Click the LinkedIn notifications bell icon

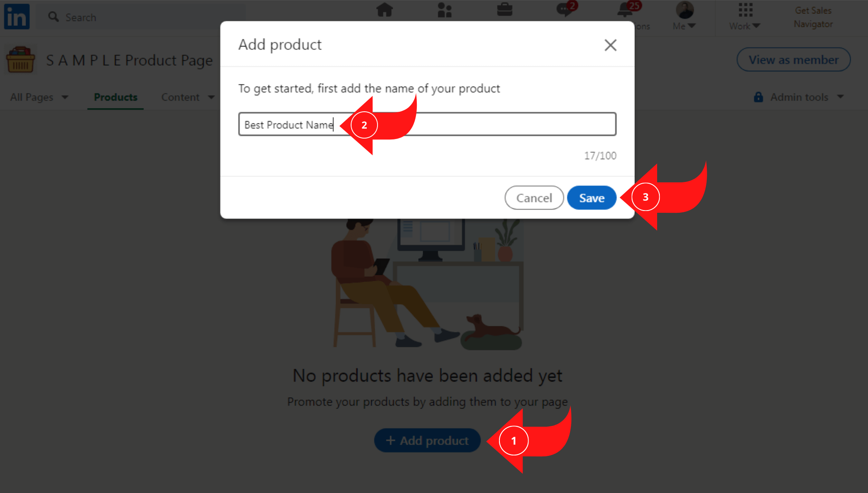[625, 11]
